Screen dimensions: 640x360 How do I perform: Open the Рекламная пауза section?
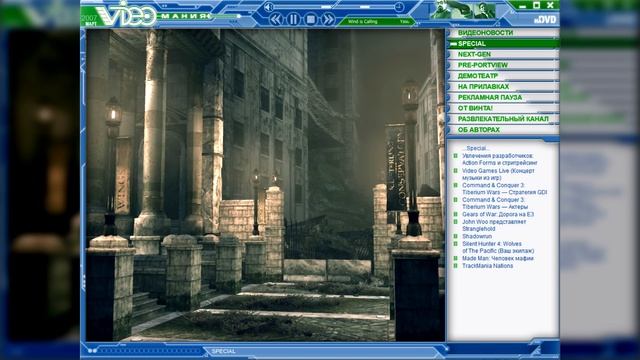tap(503, 98)
